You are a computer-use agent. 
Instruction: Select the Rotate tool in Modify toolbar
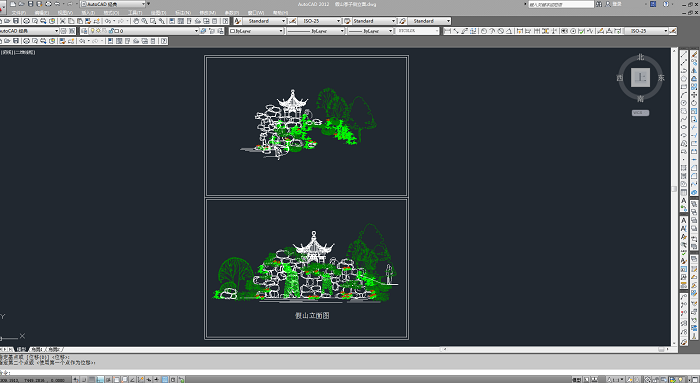[694, 103]
